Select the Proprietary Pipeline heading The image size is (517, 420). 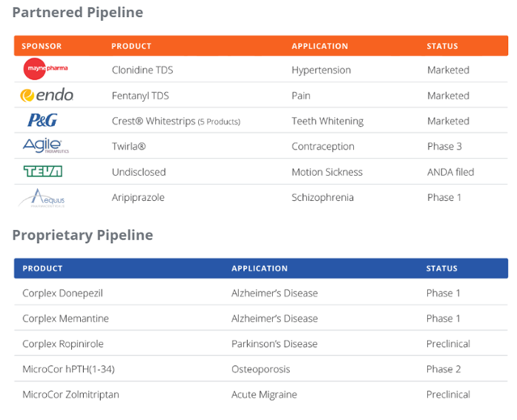click(x=82, y=235)
